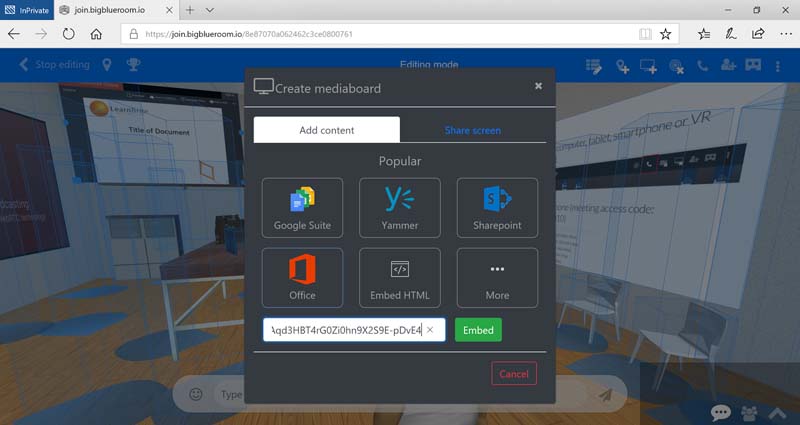Open the participants group icon
Image resolution: width=800 pixels, height=425 pixels.
[749, 412]
